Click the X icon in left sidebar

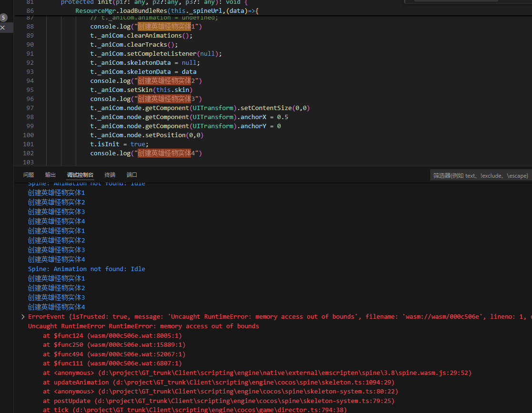click(3, 28)
